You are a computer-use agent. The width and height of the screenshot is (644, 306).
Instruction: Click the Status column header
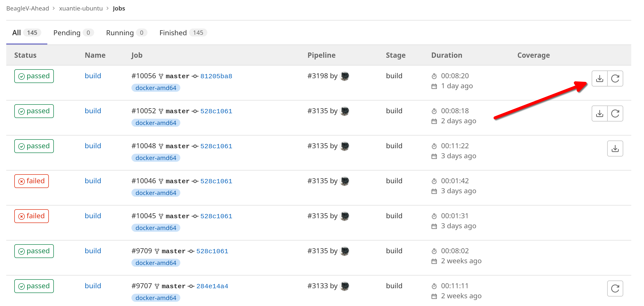point(25,55)
